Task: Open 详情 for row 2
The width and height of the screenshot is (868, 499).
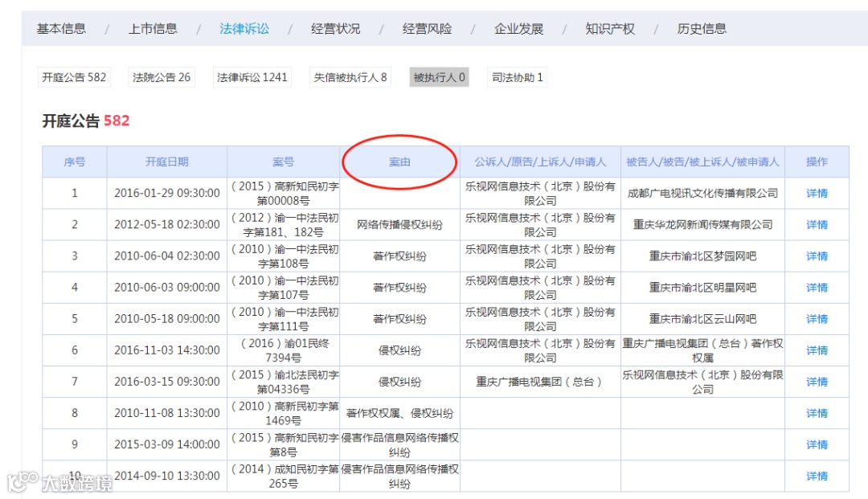Action: 817,225
